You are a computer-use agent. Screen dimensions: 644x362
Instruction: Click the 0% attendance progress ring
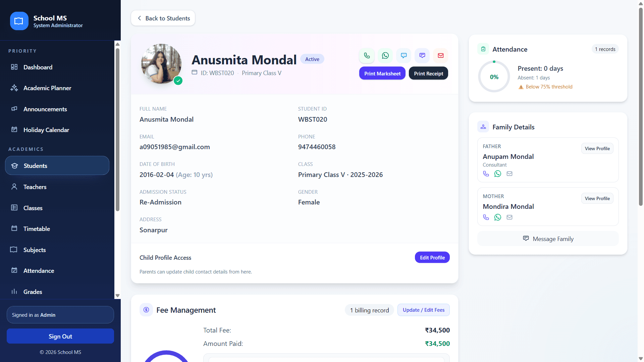tap(494, 77)
